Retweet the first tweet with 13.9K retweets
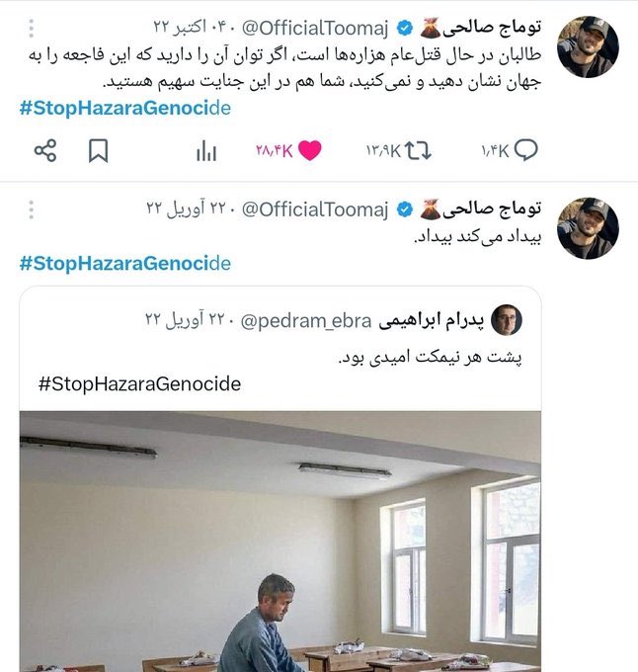Viewport: 638px width, 672px height. [419, 151]
